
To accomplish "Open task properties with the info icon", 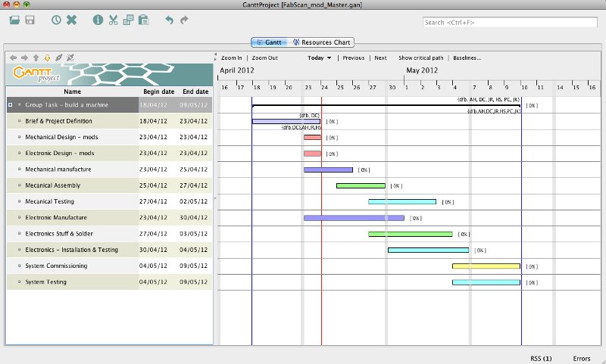I will tap(98, 20).
